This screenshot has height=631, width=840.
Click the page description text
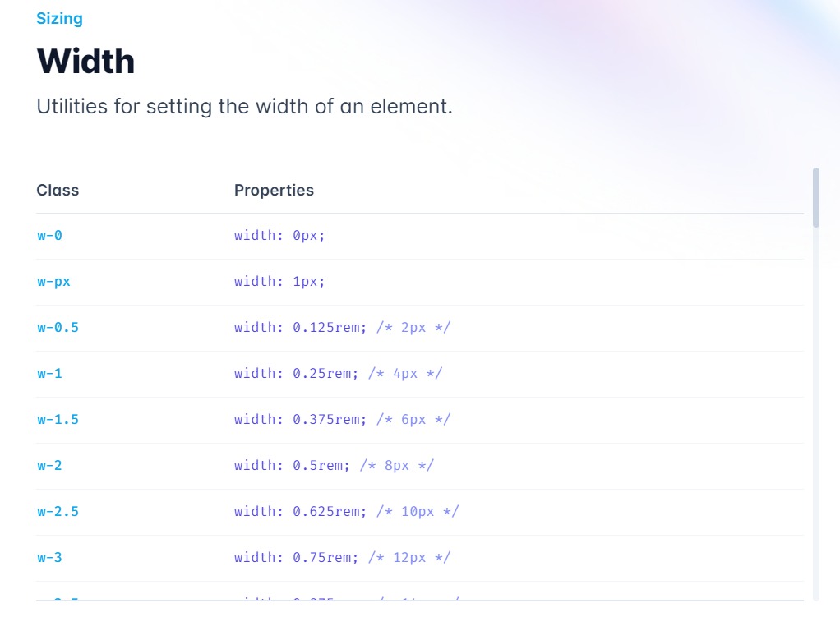245,106
